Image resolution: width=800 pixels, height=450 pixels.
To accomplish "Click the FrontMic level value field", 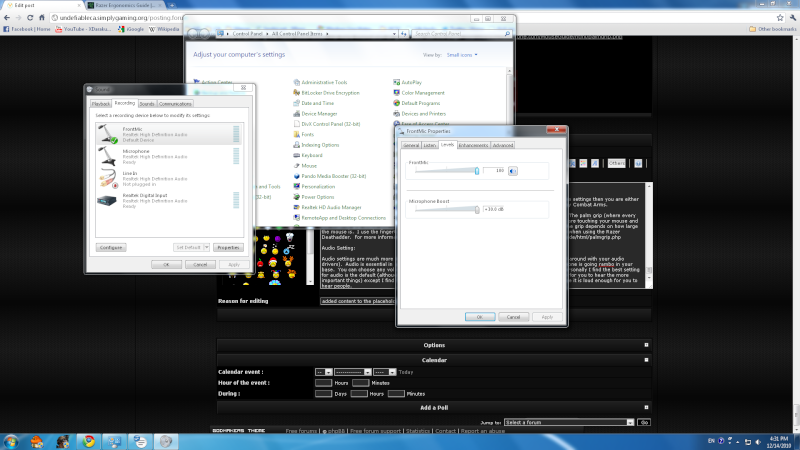I will [494, 170].
